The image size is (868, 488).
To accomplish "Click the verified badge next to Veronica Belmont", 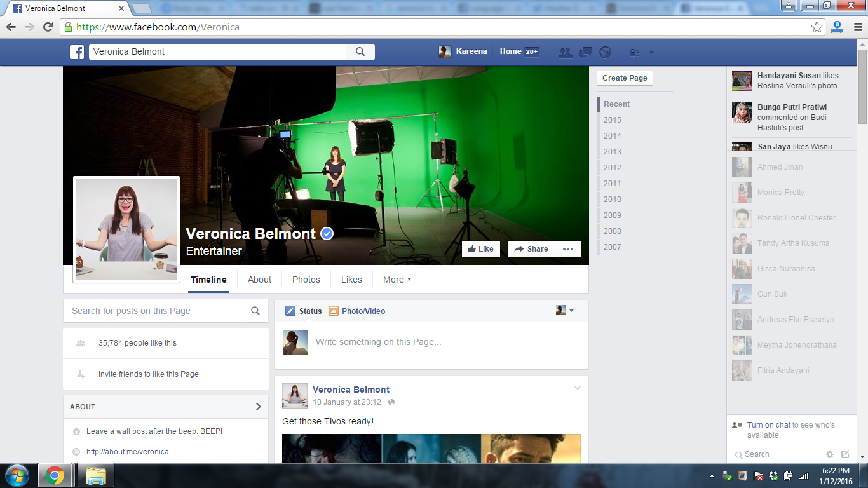I will 327,234.
